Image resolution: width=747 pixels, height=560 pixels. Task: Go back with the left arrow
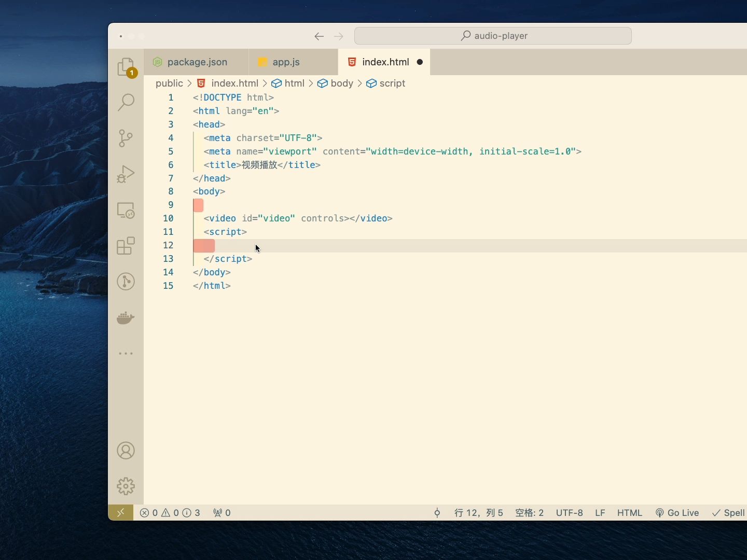pos(319,36)
